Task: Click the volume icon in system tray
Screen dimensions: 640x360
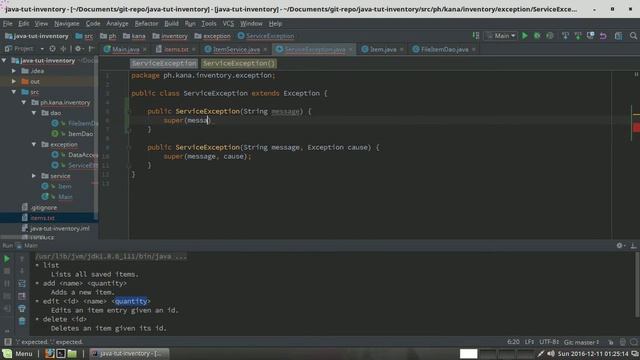Action: coord(551,353)
